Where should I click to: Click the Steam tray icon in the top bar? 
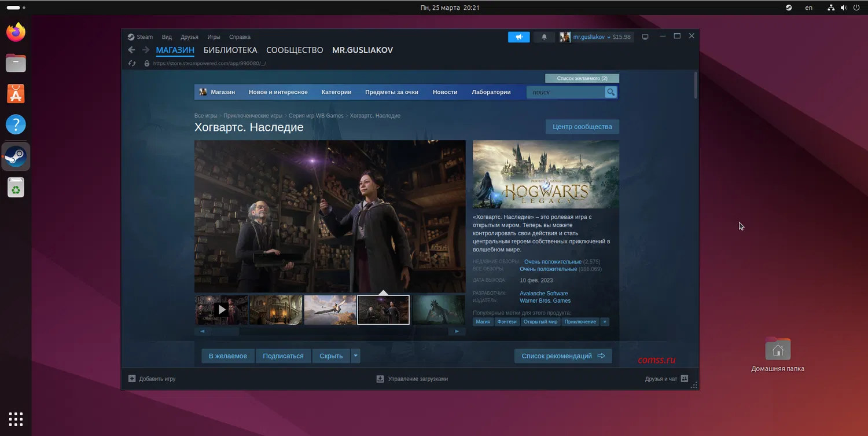click(788, 8)
